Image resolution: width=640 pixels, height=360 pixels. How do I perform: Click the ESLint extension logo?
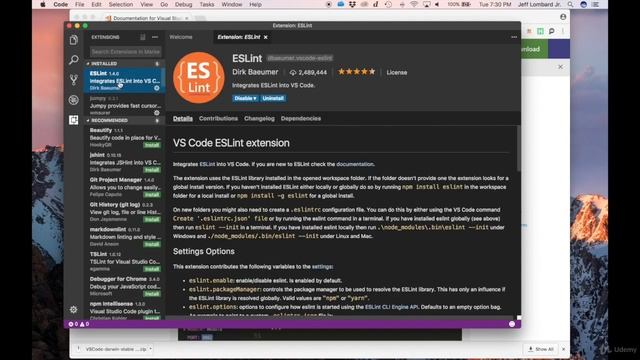(199, 78)
